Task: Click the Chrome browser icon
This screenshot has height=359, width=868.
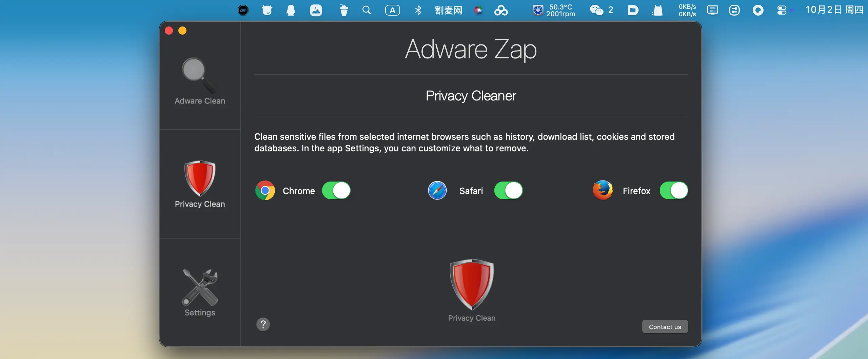Action: tap(265, 191)
